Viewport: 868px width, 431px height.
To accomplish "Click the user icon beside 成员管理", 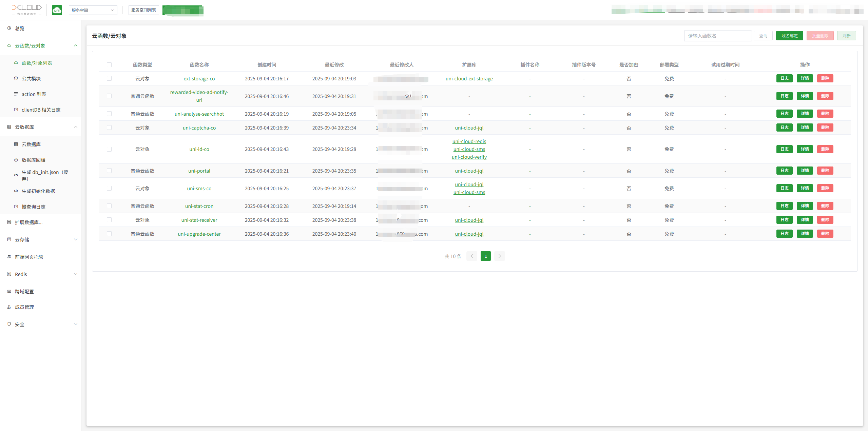I will pos(9,307).
